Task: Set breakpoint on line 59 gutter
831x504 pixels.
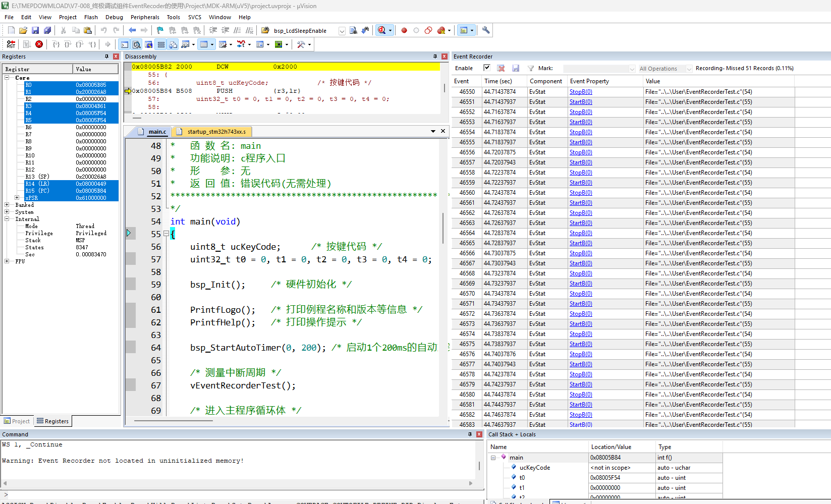Action: tap(131, 284)
